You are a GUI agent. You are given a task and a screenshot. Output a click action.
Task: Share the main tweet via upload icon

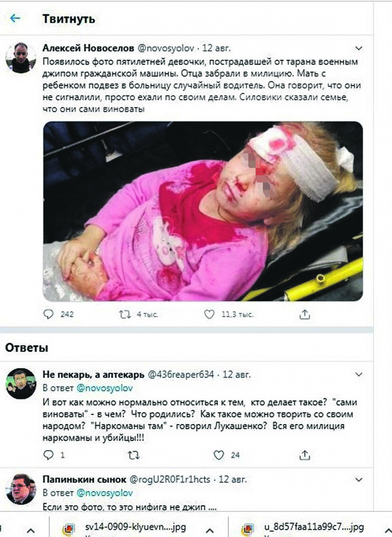click(304, 314)
